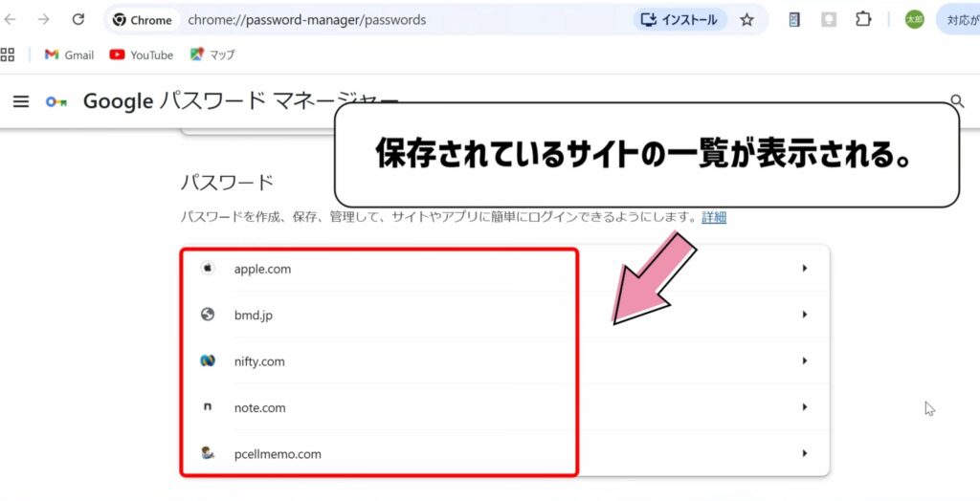
Task: Open the nifty.com password entry
Action: pyautogui.click(x=505, y=361)
